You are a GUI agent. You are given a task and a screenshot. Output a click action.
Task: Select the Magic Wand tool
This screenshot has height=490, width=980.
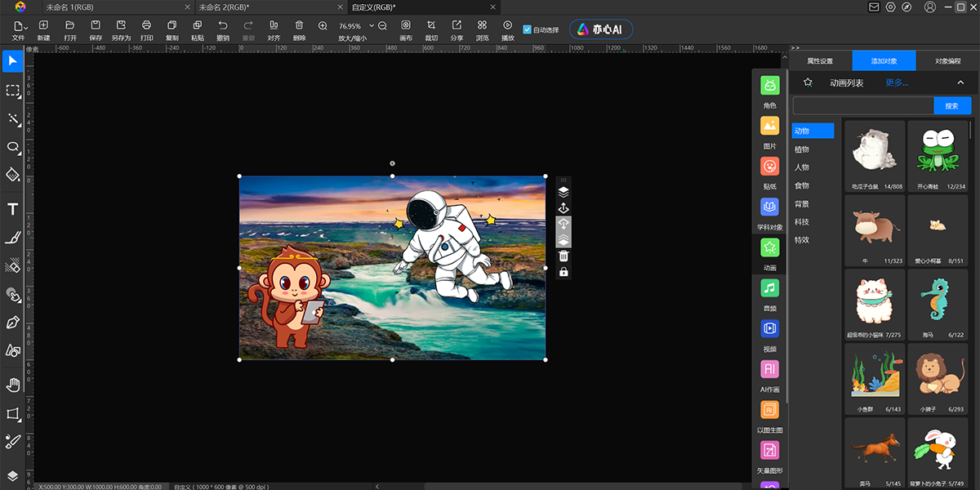point(13,119)
